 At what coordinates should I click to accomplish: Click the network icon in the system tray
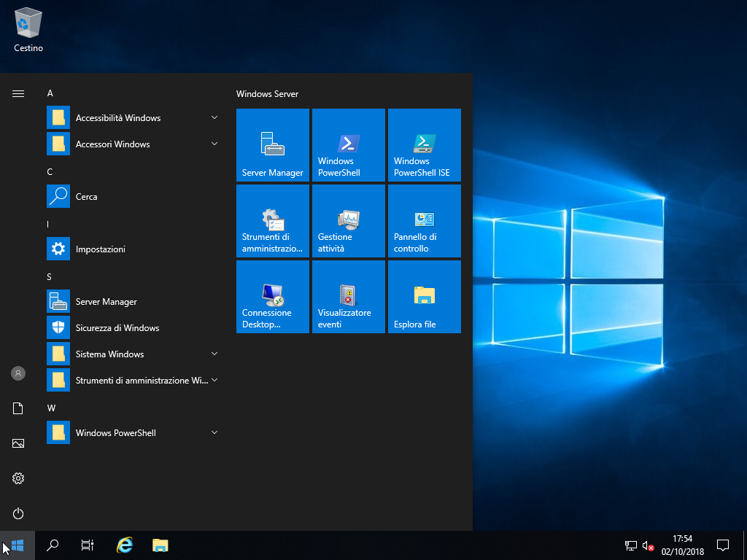coord(631,545)
